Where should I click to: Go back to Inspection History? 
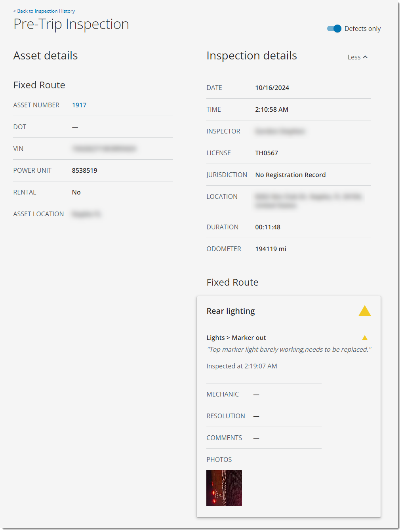coord(44,11)
